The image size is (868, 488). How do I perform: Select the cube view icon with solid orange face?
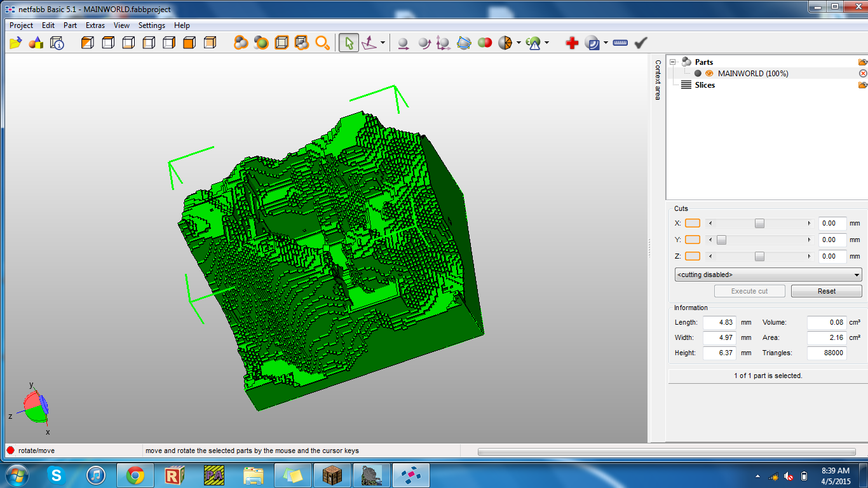click(189, 43)
